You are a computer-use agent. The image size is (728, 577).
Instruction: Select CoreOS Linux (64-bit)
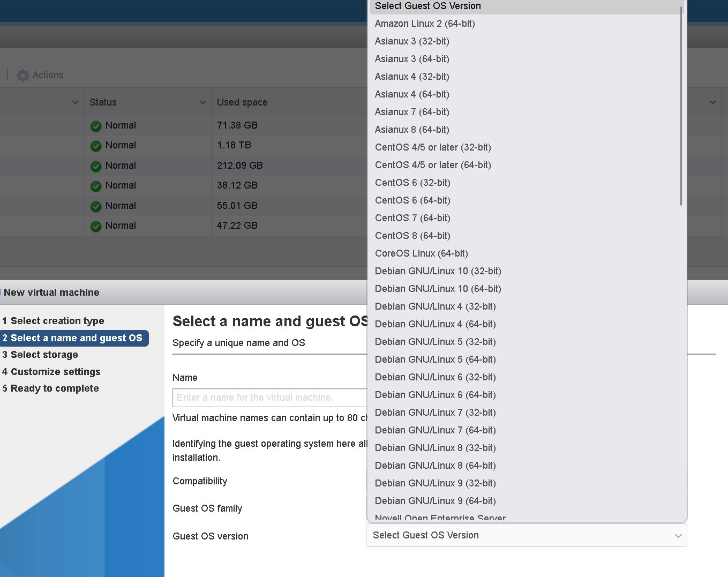pyautogui.click(x=422, y=253)
